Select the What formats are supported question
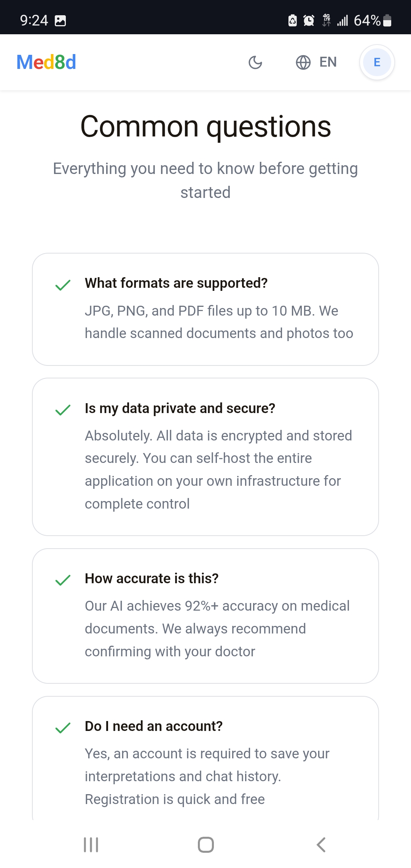This screenshot has height=868, width=411. tap(176, 283)
